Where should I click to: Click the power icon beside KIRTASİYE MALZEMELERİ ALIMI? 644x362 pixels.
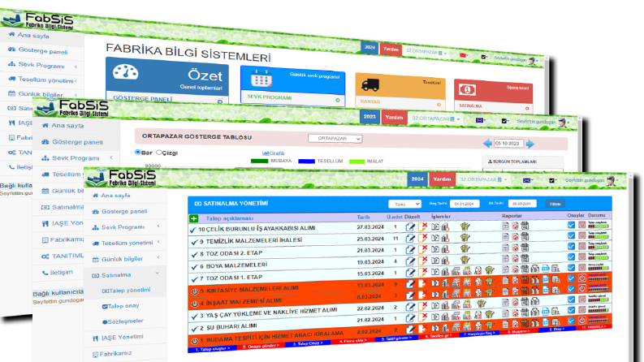(x=194, y=292)
